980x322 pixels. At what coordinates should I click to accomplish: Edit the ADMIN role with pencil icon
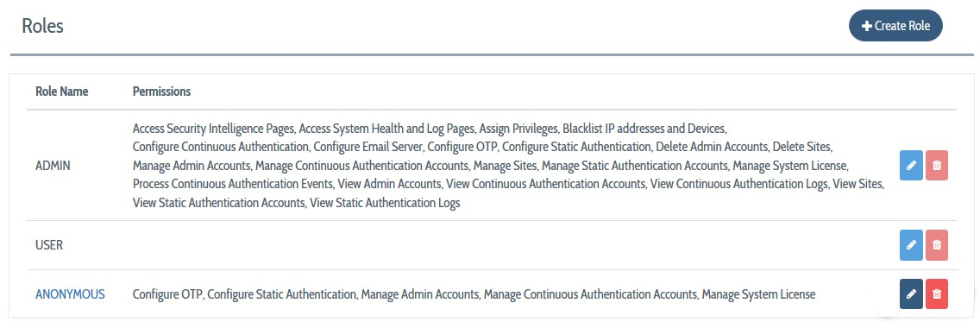pyautogui.click(x=911, y=165)
